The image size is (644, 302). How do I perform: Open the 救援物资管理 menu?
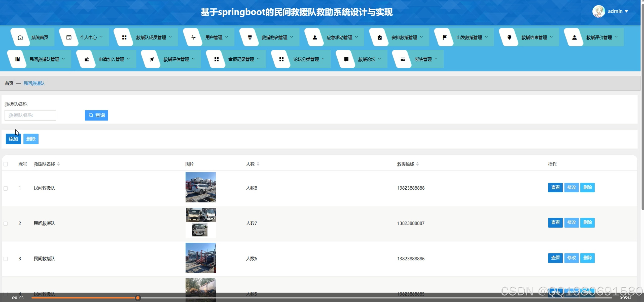pyautogui.click(x=274, y=37)
